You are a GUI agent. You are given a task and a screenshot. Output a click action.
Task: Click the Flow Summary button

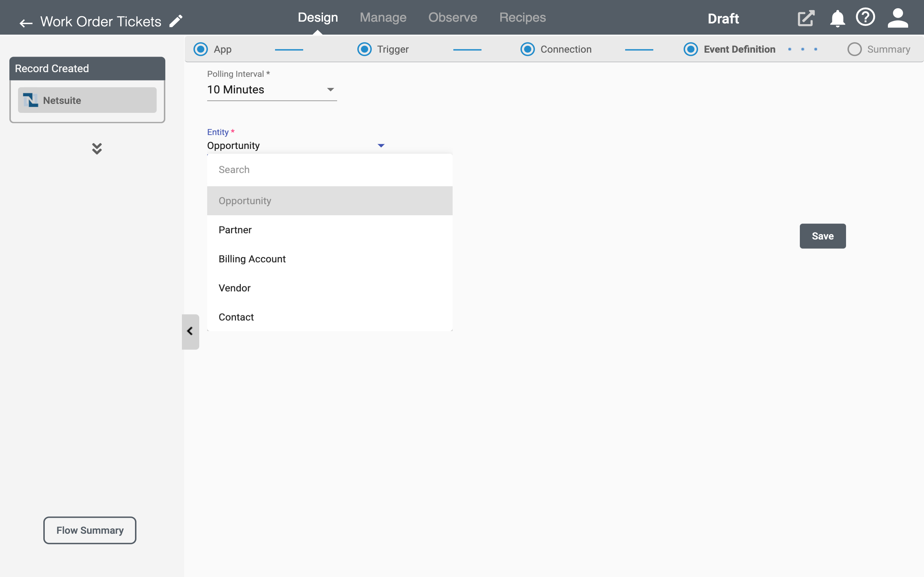pos(90,530)
